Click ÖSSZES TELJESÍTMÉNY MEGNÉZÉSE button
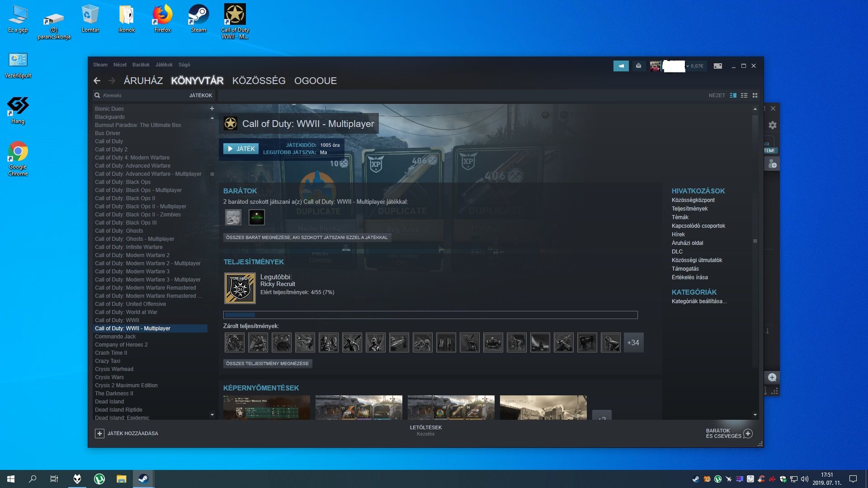 pyautogui.click(x=268, y=364)
